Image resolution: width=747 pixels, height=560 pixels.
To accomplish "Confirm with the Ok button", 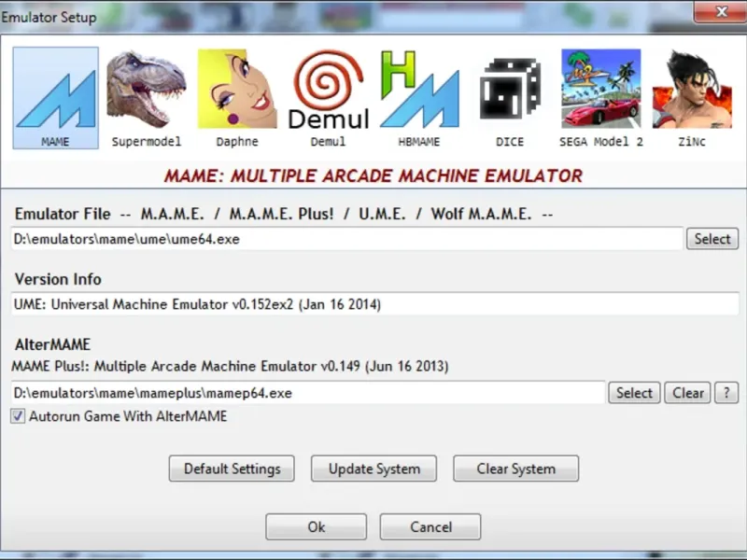I will pyautogui.click(x=317, y=526).
